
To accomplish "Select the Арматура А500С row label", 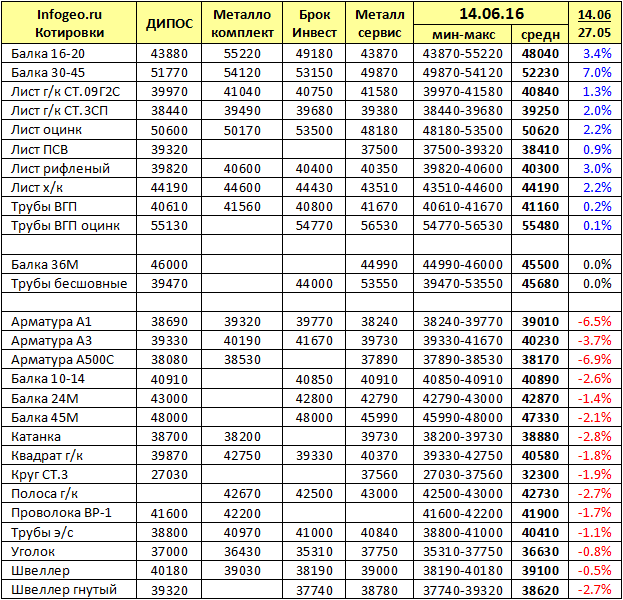I will pos(62,360).
